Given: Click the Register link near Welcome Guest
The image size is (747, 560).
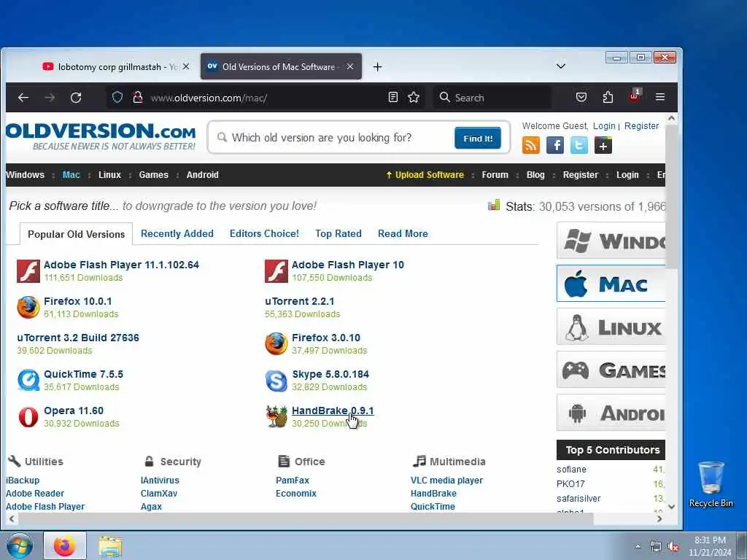Looking at the screenshot, I should [x=641, y=125].
